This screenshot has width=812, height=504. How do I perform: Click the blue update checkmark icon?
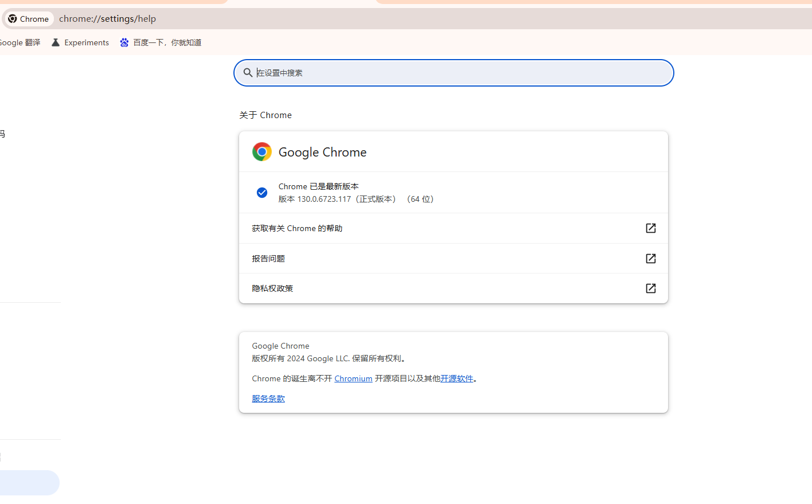pos(262,193)
